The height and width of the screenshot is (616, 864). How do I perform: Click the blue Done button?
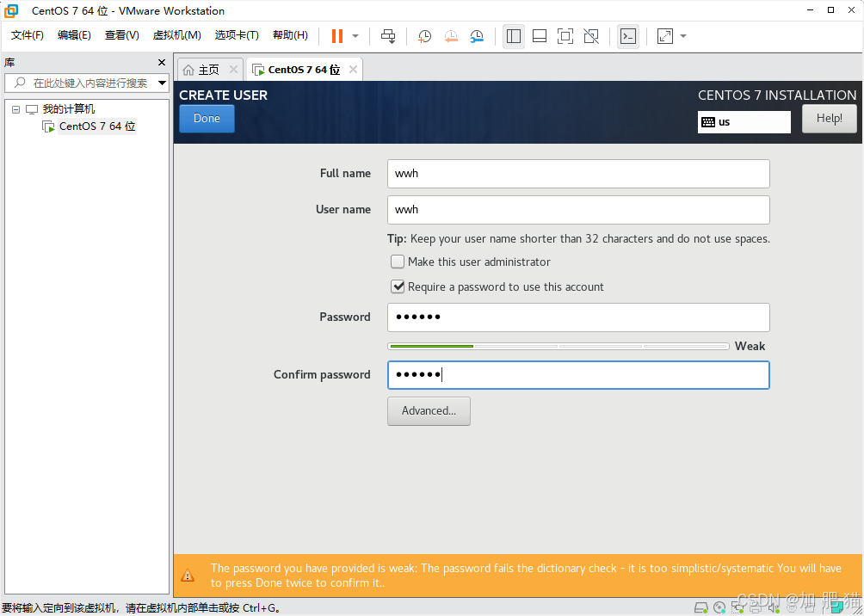point(207,119)
